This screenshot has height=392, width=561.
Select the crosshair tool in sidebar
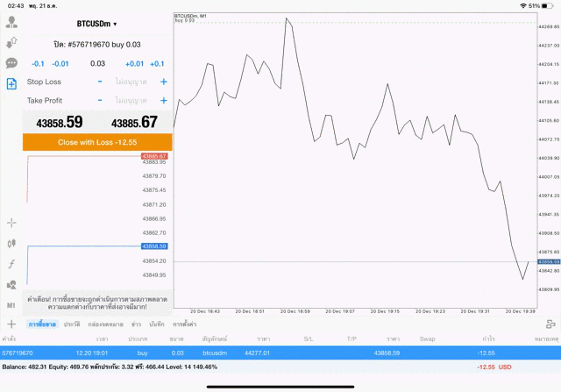11,223
